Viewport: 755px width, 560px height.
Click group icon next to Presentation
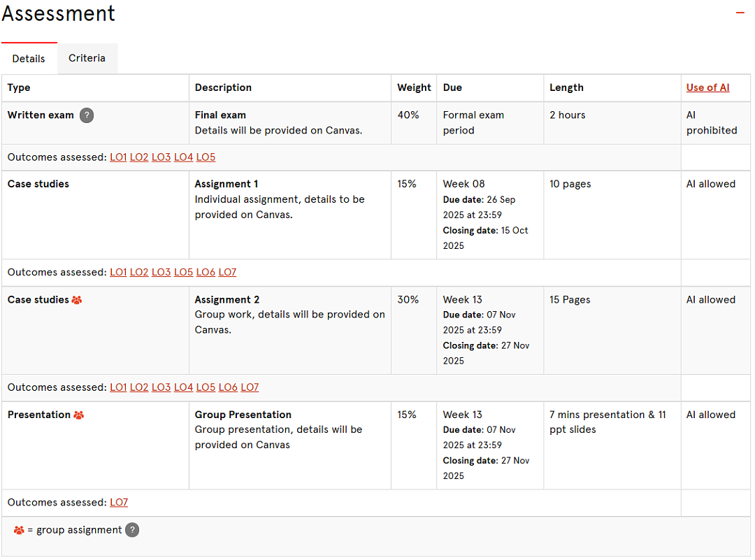coord(78,415)
